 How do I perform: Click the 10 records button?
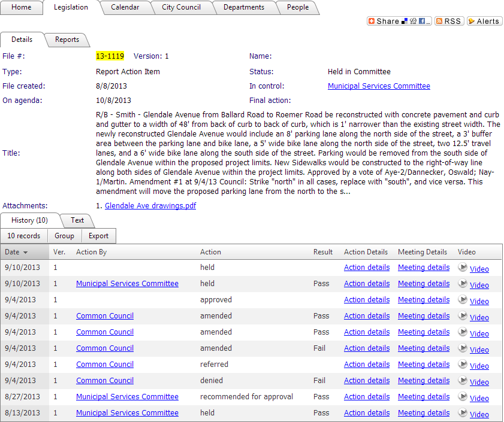pos(24,236)
